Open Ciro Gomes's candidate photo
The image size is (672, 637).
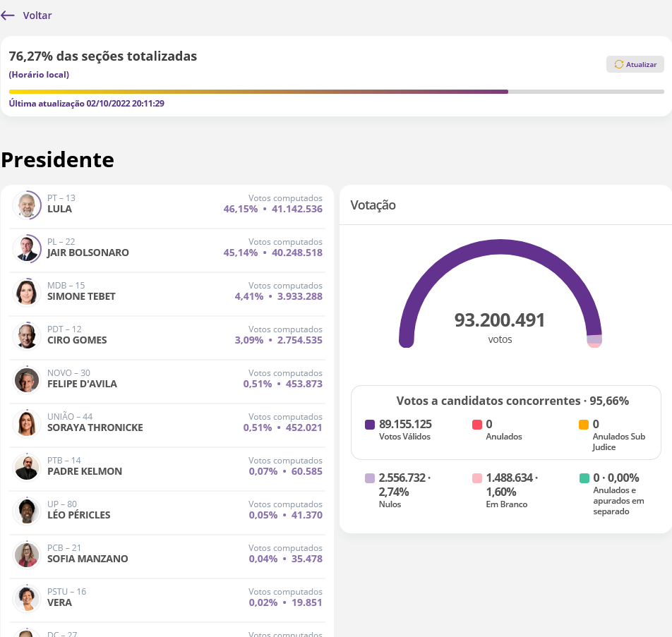(27, 336)
